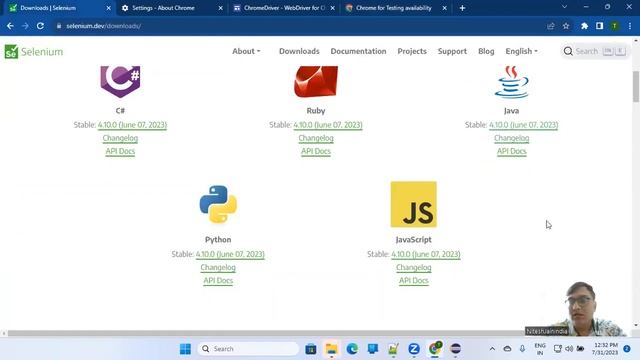Open the Ruby API Docs link
The image size is (640, 360).
(x=316, y=151)
